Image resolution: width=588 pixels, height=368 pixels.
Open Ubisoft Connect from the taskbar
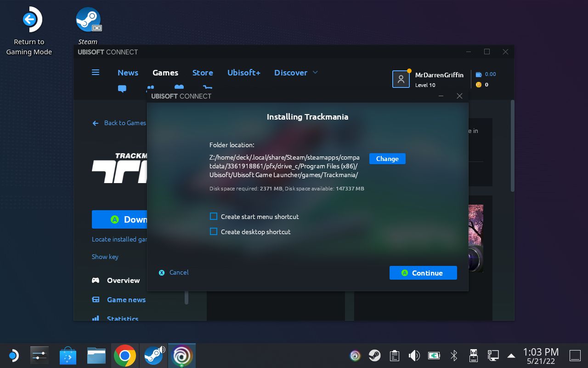coord(181,355)
